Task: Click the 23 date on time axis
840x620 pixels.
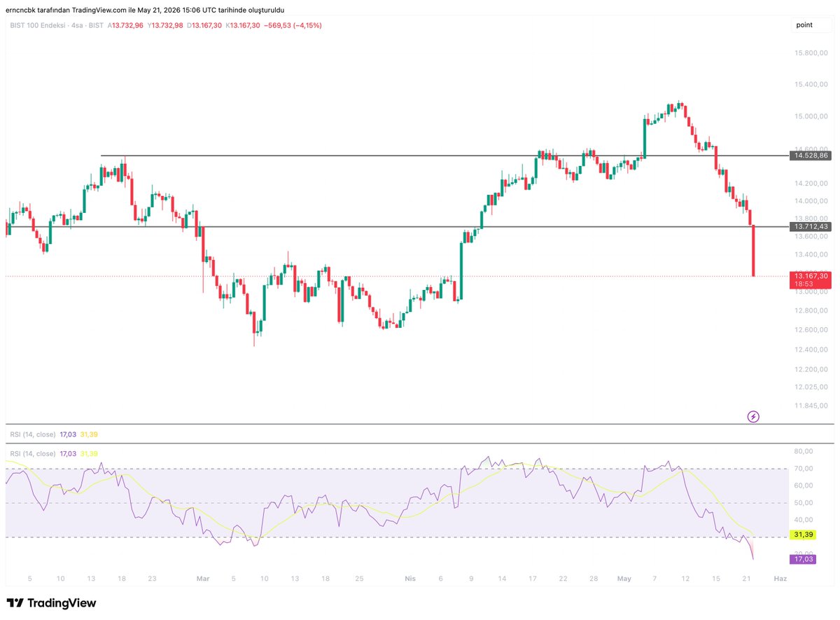Action: tap(152, 579)
